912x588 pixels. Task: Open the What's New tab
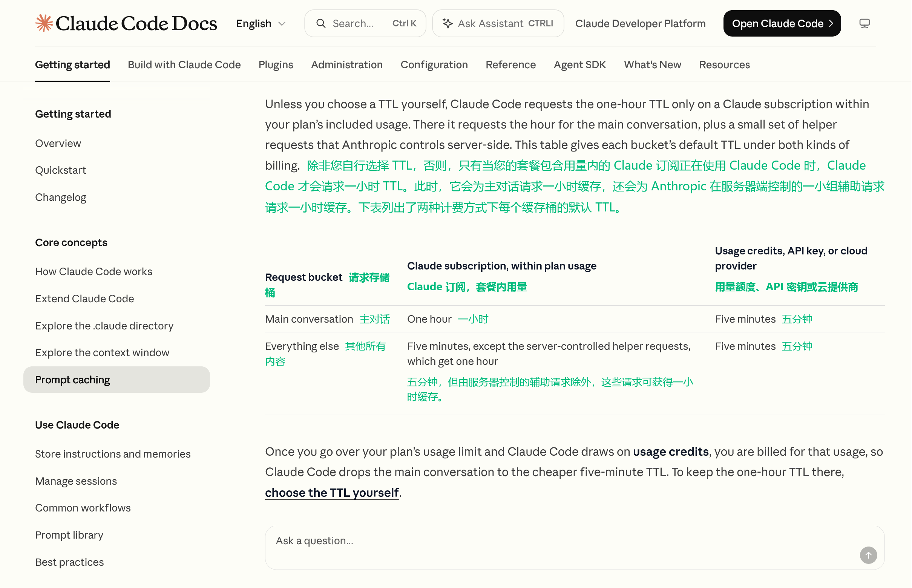[x=653, y=64]
